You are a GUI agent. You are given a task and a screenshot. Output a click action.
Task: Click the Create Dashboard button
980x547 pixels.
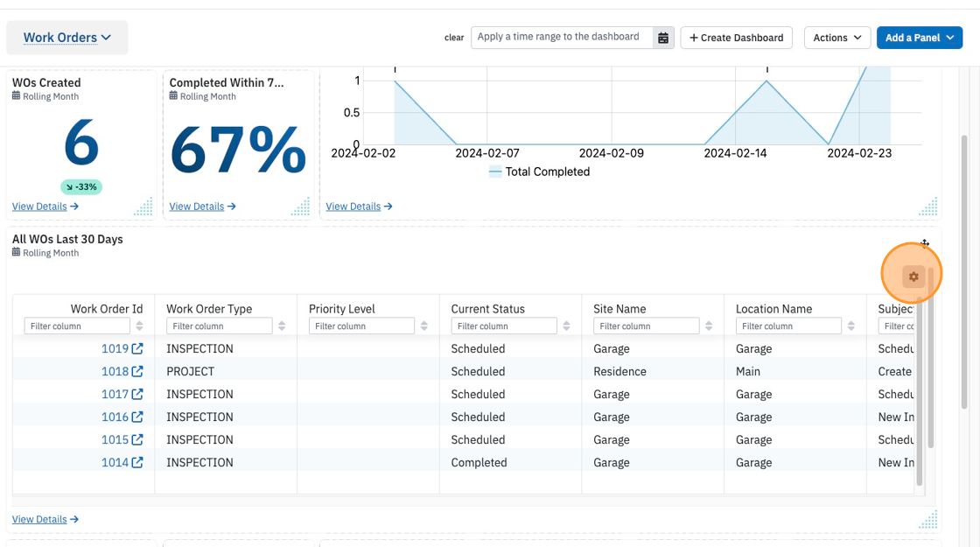pos(736,38)
